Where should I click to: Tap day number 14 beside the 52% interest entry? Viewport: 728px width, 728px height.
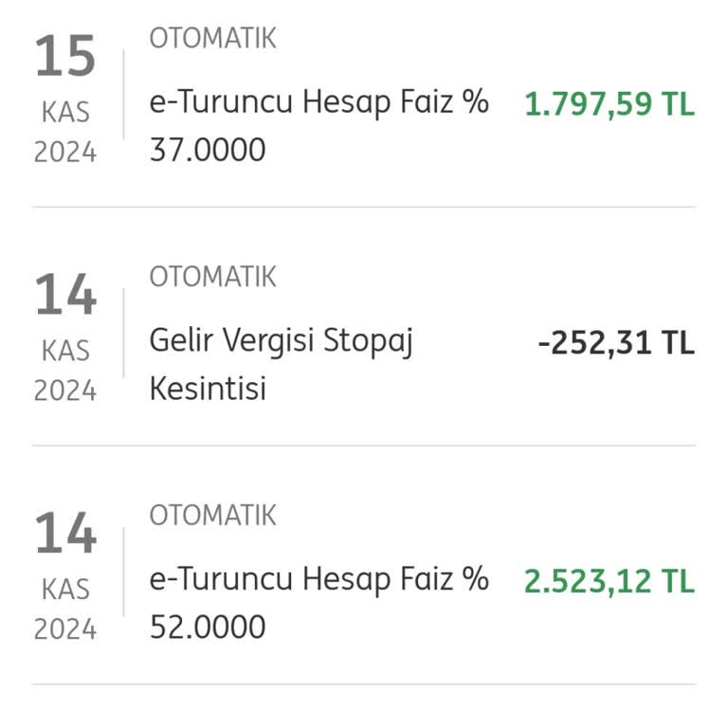pos(65,535)
